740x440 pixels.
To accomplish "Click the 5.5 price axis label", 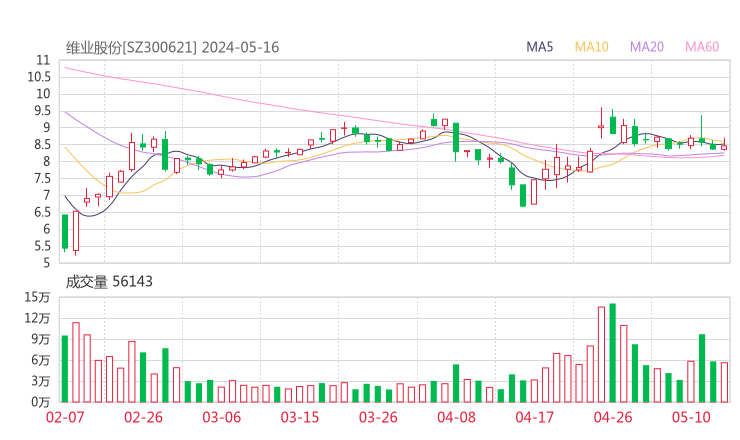I will (42, 246).
